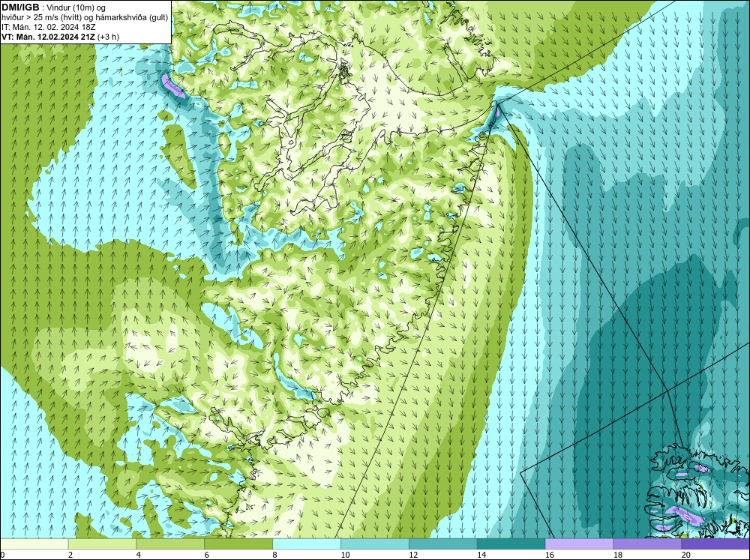This screenshot has width=750, height=560.
Task: Select the 2–4 m/s light green legend swatch
Action: pos(102,544)
